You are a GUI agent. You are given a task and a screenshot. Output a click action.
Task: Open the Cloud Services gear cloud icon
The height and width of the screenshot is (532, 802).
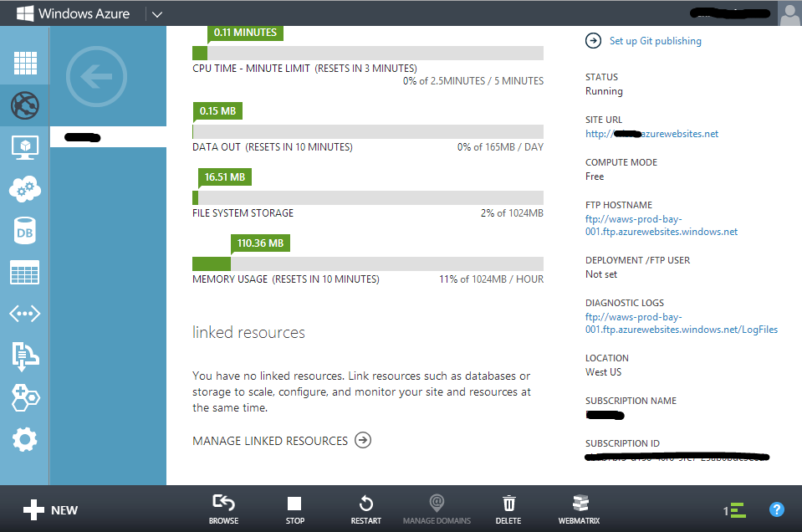point(25,189)
